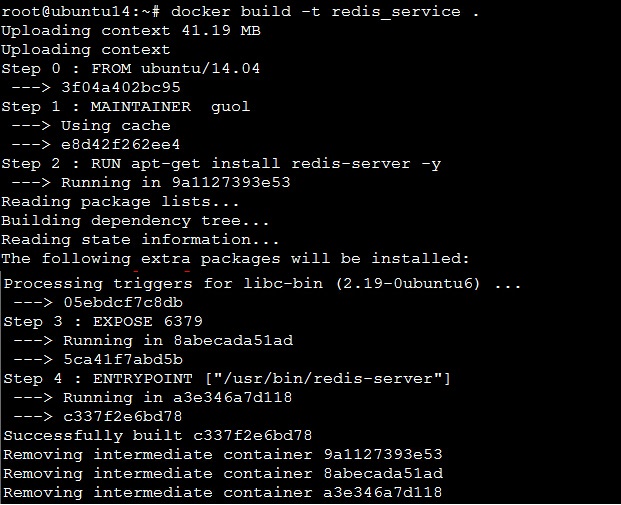
Task: Click the 'Step 0 : FROM ubuntu/14.04' line
Action: (131, 69)
